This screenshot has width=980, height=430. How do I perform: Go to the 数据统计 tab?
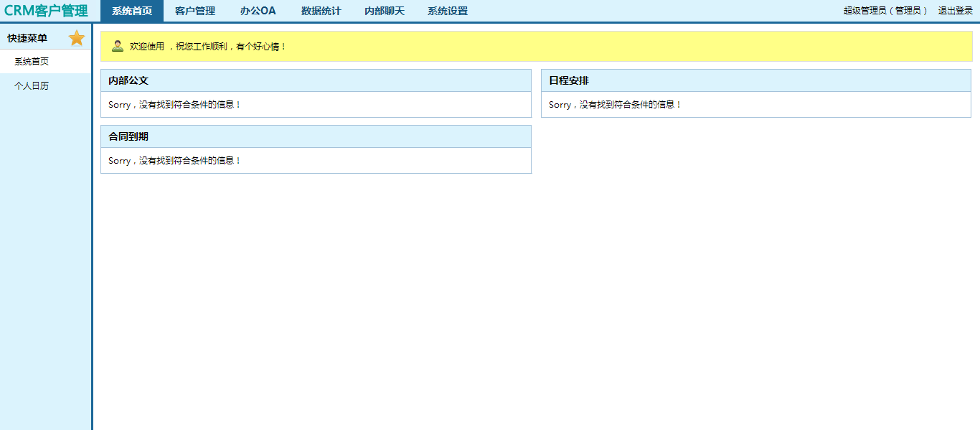coord(321,11)
